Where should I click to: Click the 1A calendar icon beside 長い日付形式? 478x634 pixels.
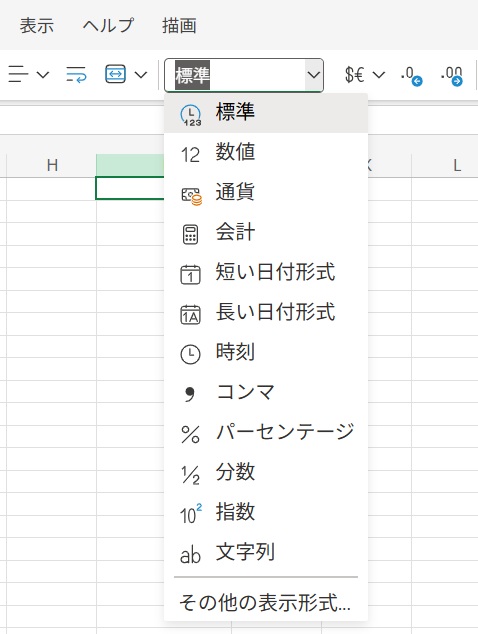coord(190,315)
